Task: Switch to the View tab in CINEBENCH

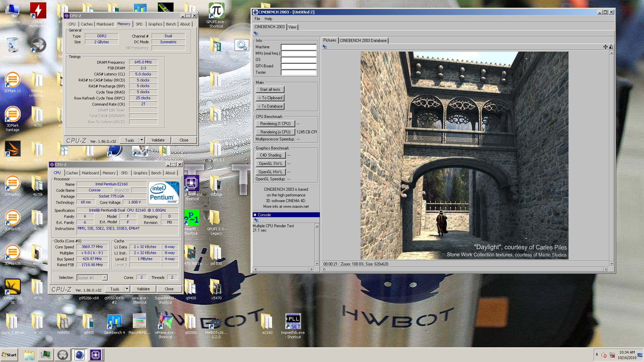Action: pos(292,27)
